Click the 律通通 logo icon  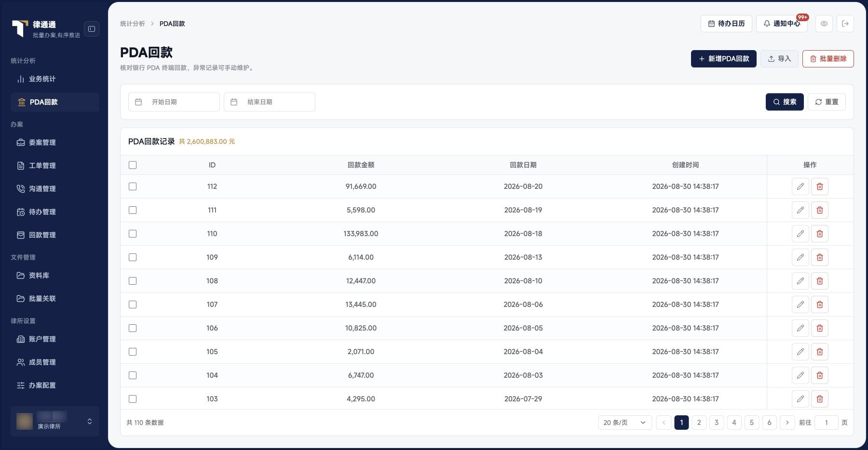[x=20, y=28]
